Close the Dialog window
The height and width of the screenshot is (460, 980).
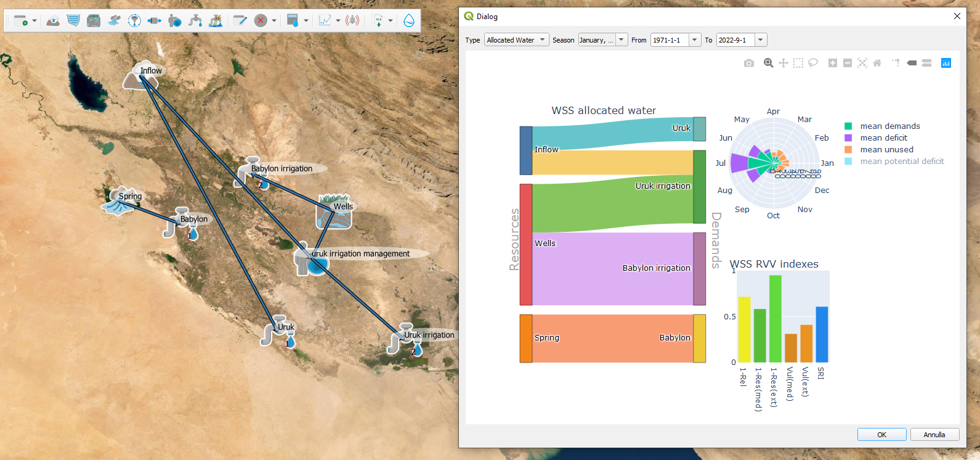[957, 16]
